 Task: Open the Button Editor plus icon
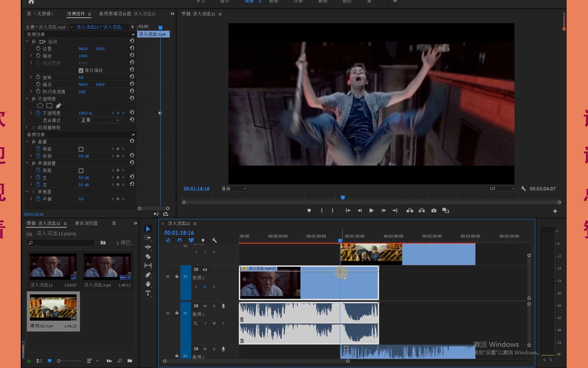coord(555,211)
